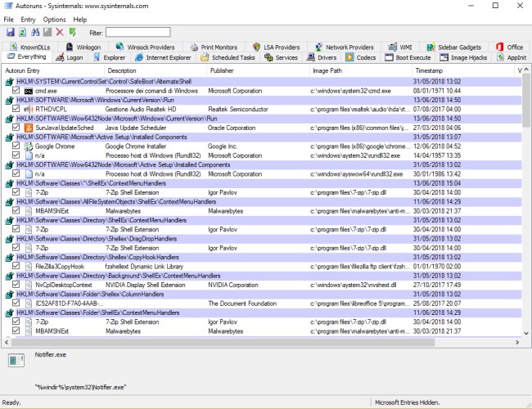Switch to the Winsock Providers tab
The image size is (532, 409).
click(146, 47)
